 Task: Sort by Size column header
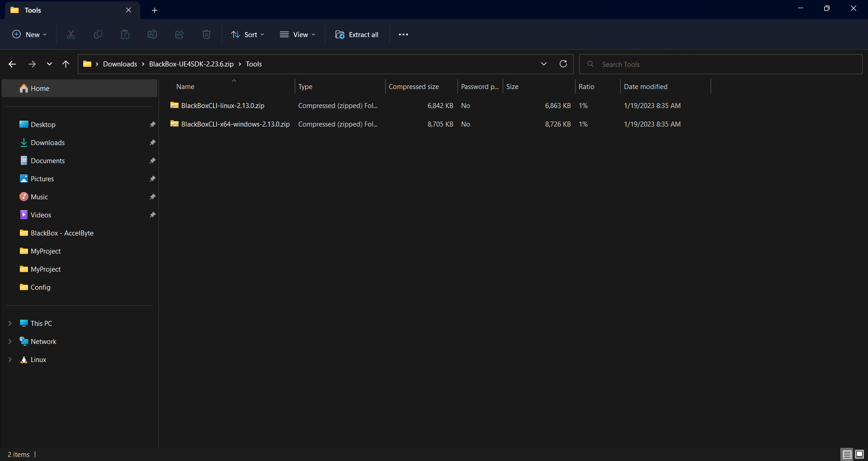(539, 86)
